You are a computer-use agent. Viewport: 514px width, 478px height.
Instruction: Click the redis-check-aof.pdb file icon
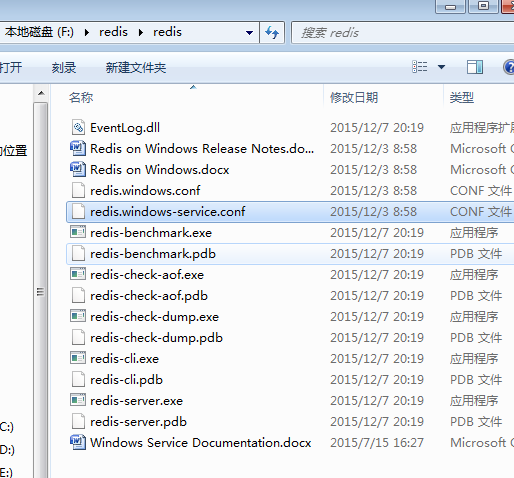pyautogui.click(x=78, y=295)
